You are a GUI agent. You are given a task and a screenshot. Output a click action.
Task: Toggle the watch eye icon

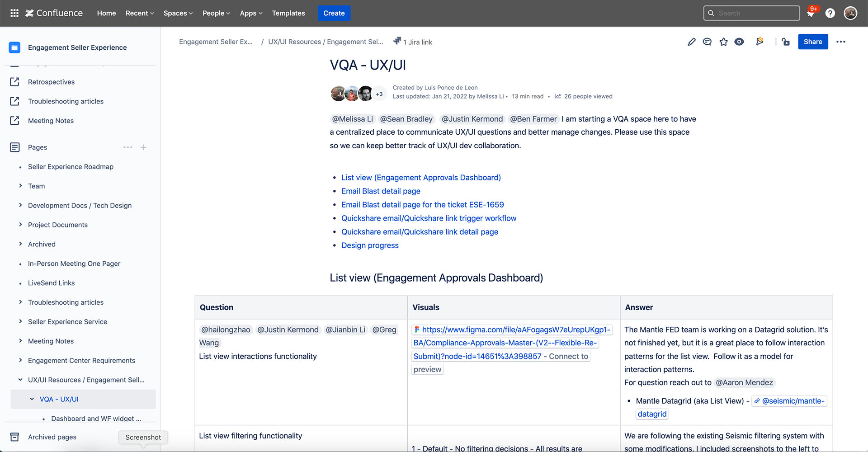click(x=739, y=42)
